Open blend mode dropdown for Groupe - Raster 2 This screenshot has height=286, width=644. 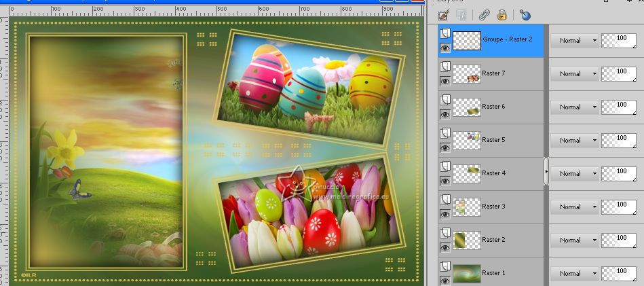pos(575,41)
